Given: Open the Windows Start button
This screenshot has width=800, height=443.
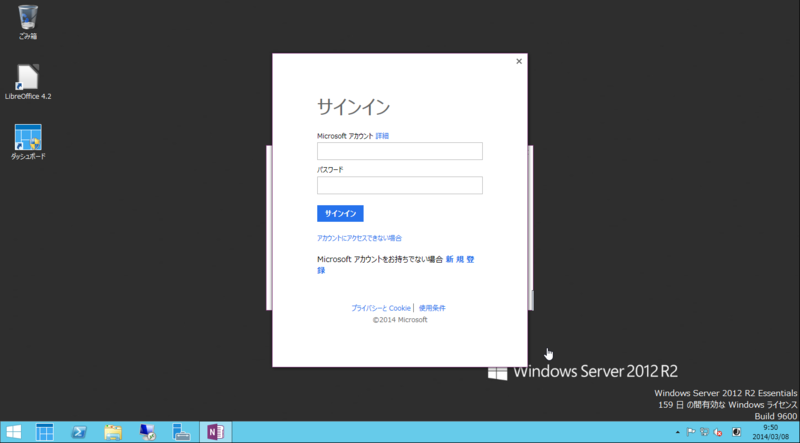Looking at the screenshot, I should point(14,432).
